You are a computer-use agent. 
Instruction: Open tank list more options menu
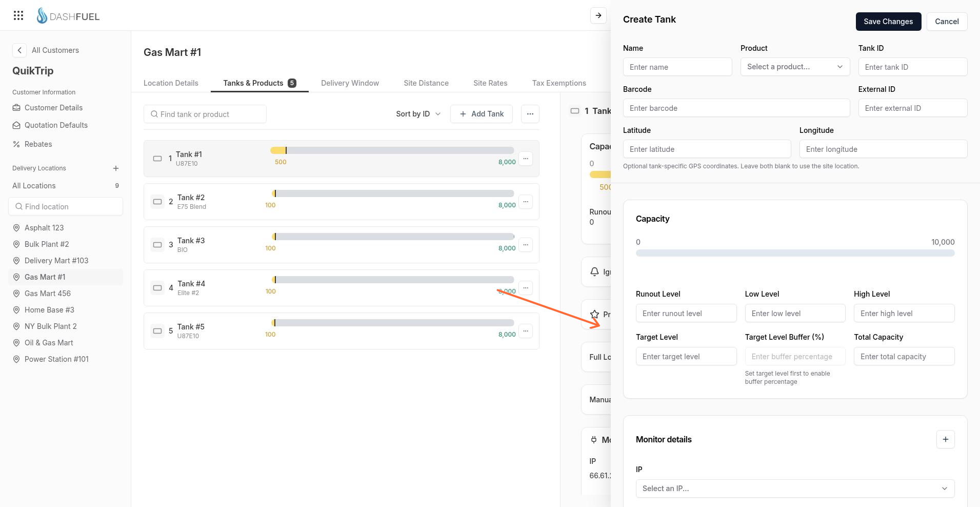530,114
